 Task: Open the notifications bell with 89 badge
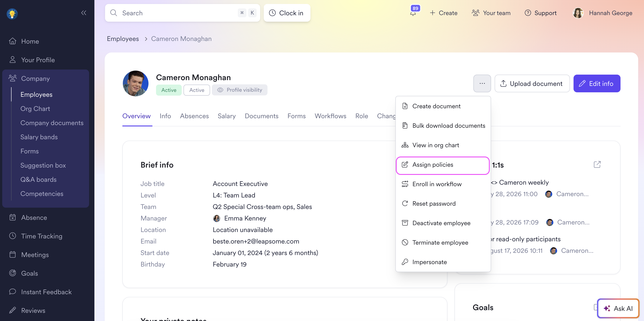[x=413, y=12]
